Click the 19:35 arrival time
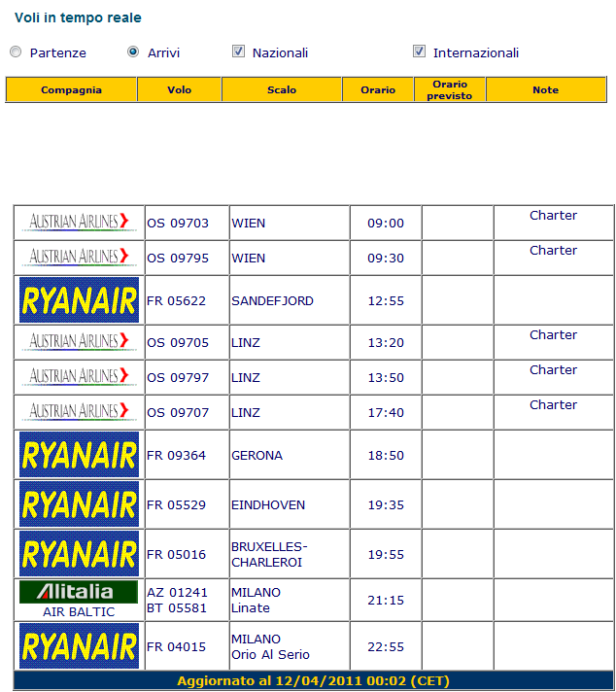This screenshot has height=692, width=616. [386, 504]
